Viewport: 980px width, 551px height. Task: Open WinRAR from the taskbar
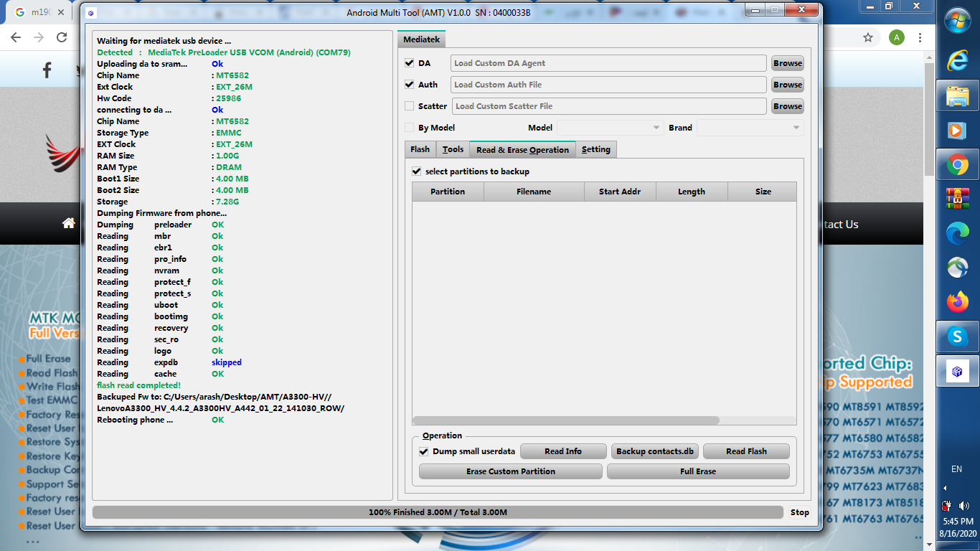(x=958, y=199)
